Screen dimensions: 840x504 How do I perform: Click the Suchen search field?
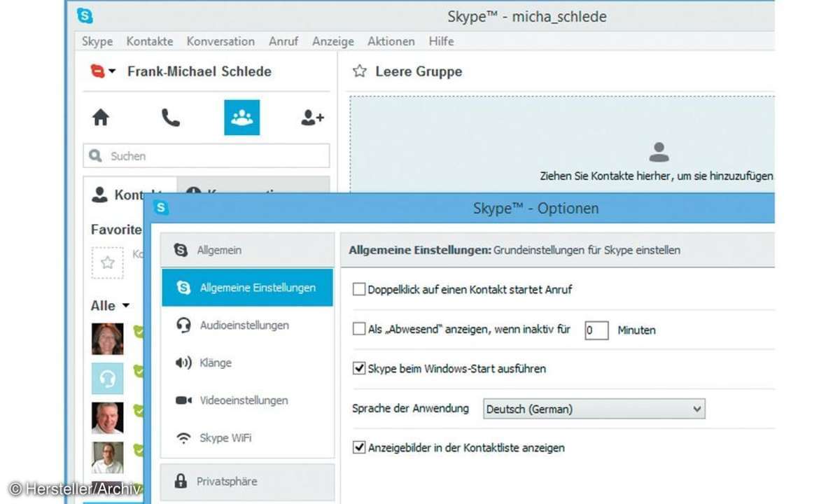click(x=206, y=156)
